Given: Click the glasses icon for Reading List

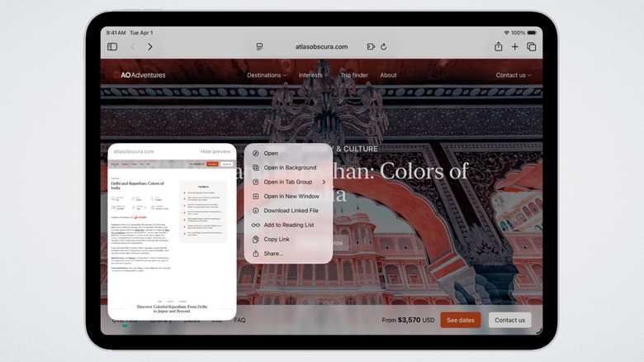Looking at the screenshot, I should click(255, 225).
